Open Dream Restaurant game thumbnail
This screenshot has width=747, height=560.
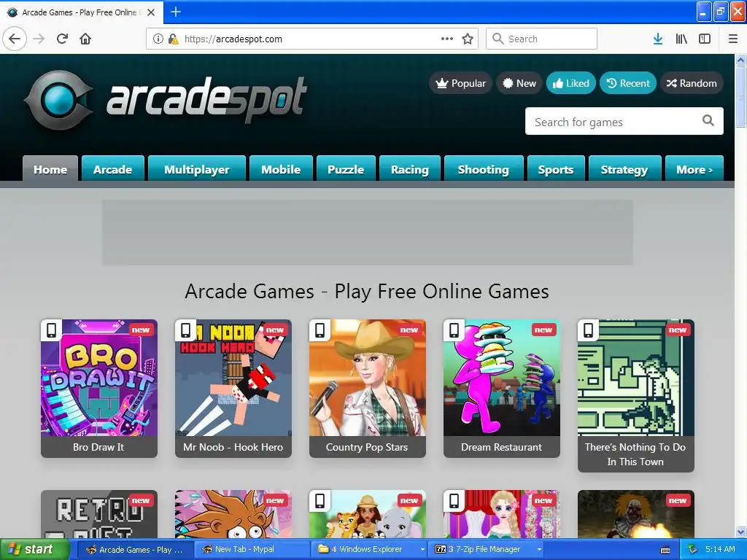(x=502, y=378)
